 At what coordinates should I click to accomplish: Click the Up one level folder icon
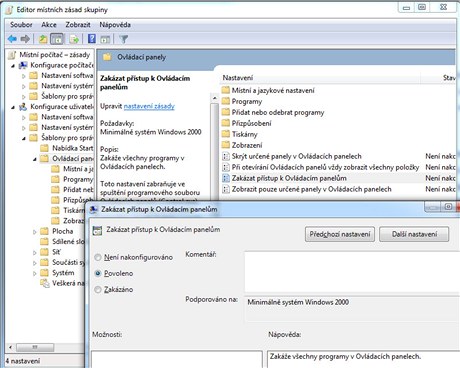[43, 39]
